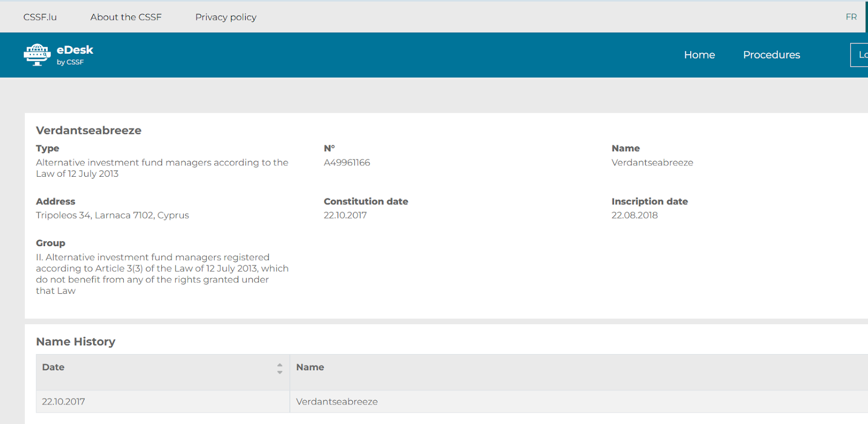
Task: Click the Tripoleos 34, Larnaca address text
Action: tap(112, 215)
